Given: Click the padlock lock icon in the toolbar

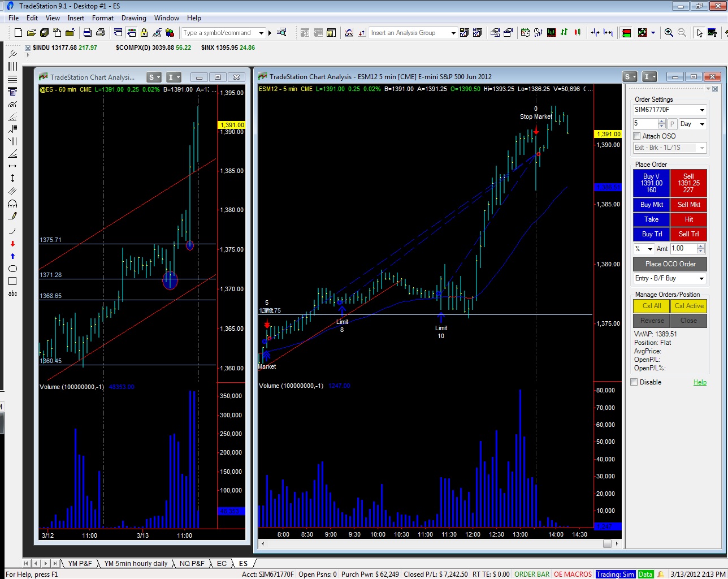Looking at the screenshot, I should point(144,33).
